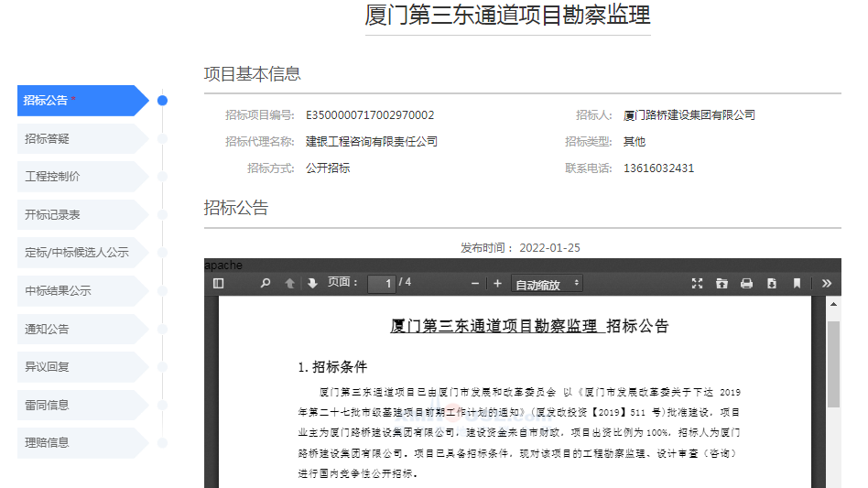Go to next PDF page
The width and height of the screenshot is (868, 488).
pyautogui.click(x=312, y=284)
